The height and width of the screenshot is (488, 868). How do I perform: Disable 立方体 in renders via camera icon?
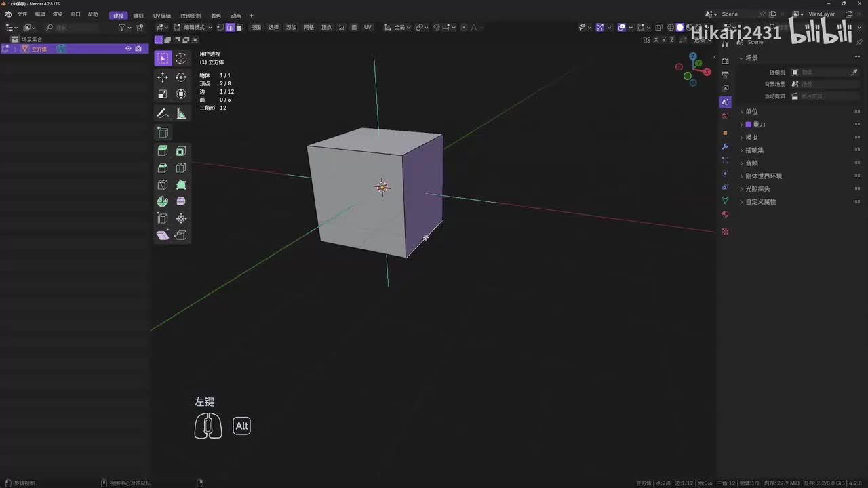point(138,49)
